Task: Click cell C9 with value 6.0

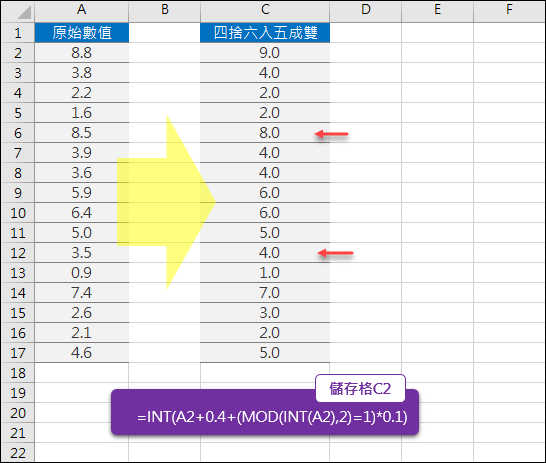Action: pyautogui.click(x=265, y=193)
